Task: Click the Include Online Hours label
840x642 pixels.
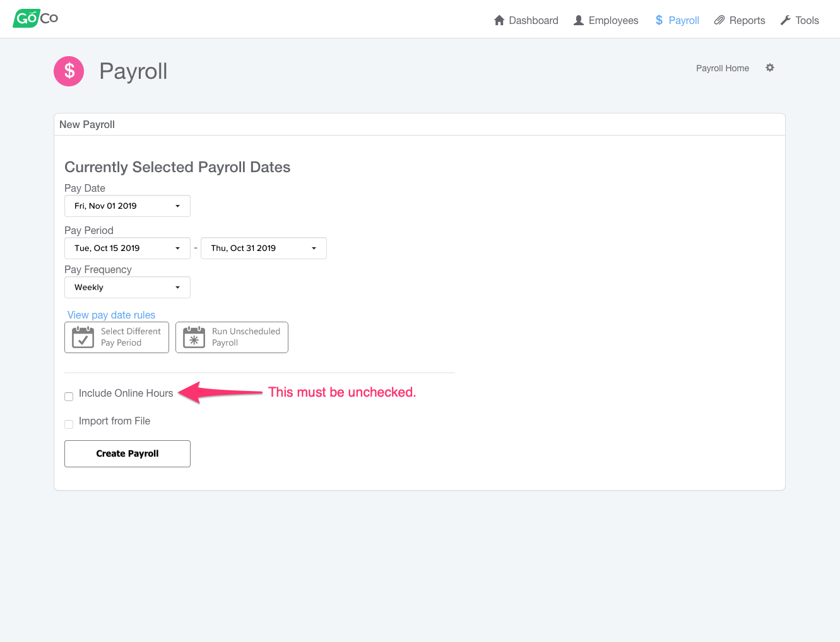Action: click(126, 393)
